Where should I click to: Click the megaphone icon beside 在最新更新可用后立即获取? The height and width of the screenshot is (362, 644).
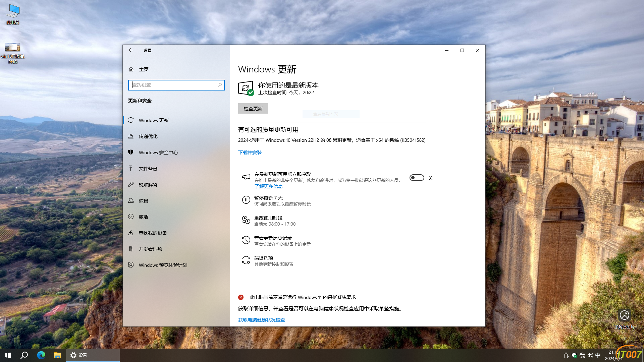coord(246,177)
